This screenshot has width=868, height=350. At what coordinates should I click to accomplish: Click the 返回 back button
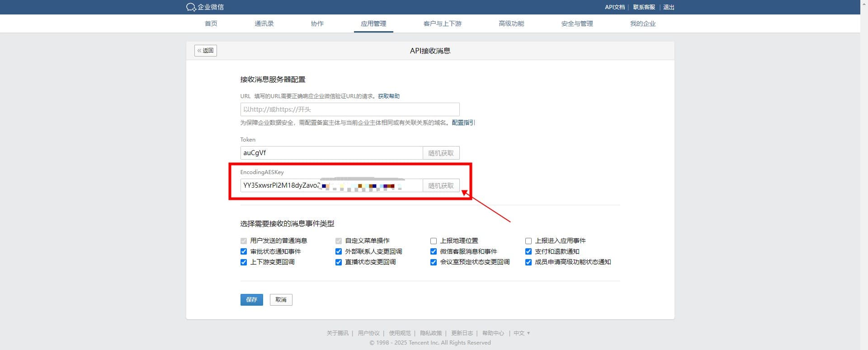pyautogui.click(x=206, y=51)
